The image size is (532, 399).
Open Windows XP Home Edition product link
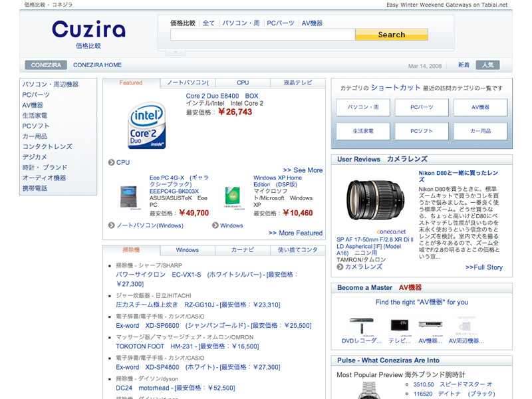(277, 181)
